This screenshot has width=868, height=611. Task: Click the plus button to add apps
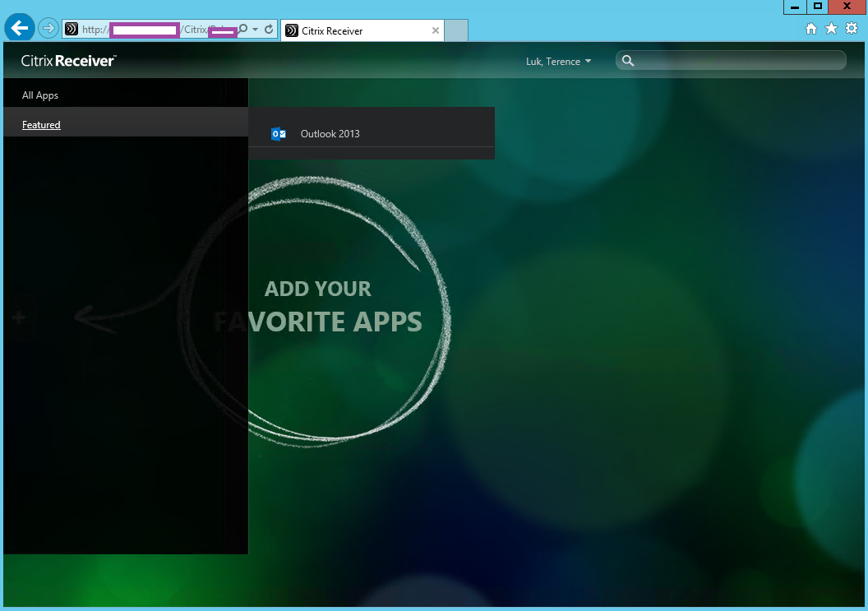click(19, 317)
